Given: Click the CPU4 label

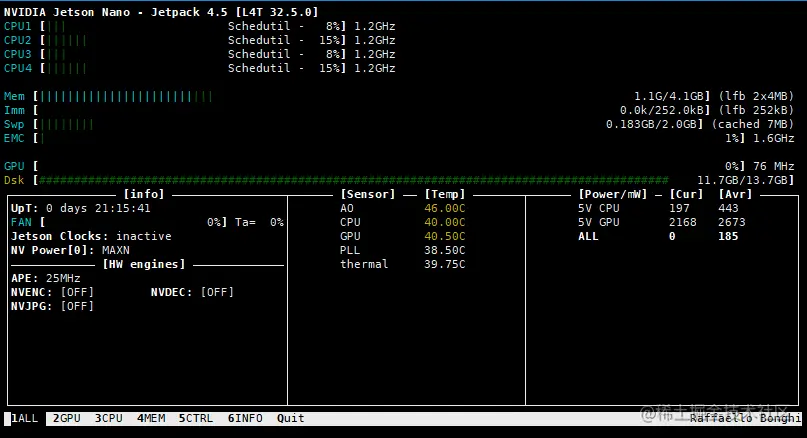Looking at the screenshot, I should point(17,68).
